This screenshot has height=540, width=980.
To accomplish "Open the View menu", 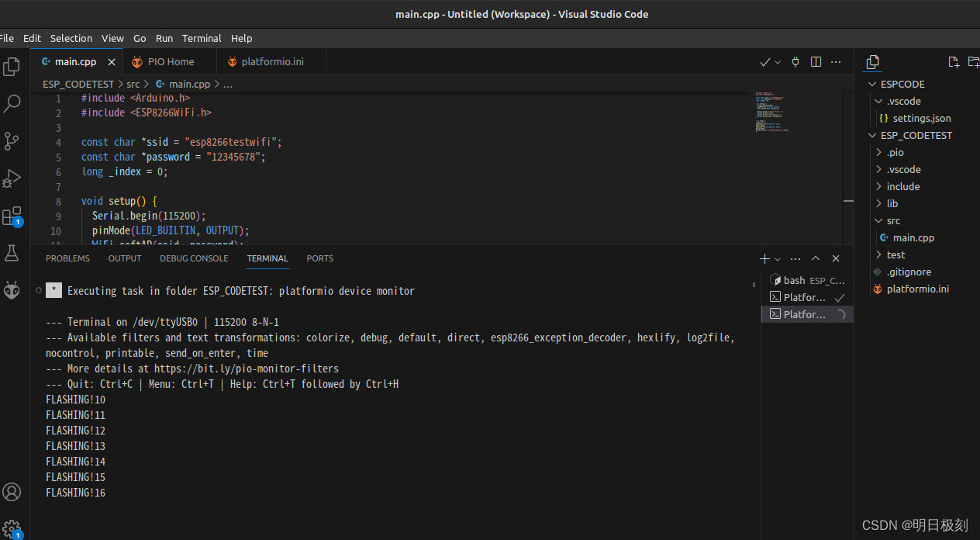I will [x=112, y=38].
